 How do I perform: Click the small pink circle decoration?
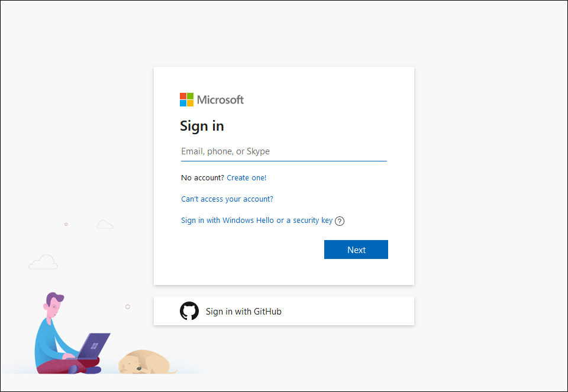[x=127, y=306]
